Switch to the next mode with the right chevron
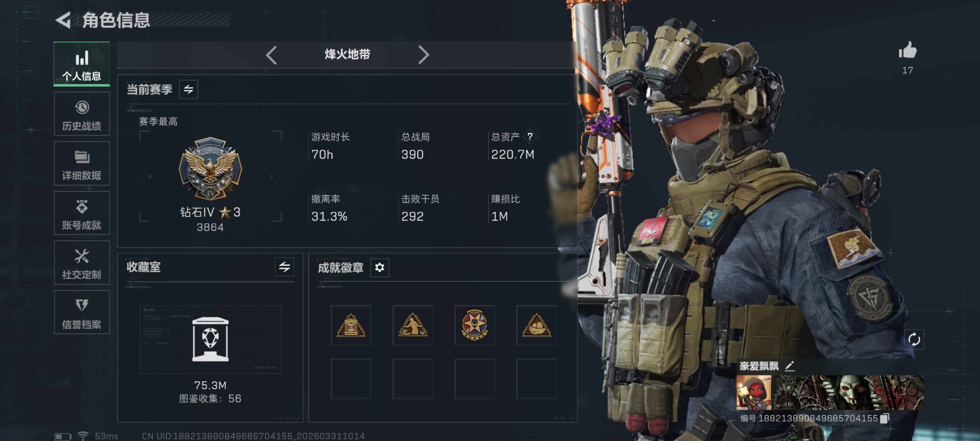Image resolution: width=980 pixels, height=441 pixels. click(x=423, y=55)
